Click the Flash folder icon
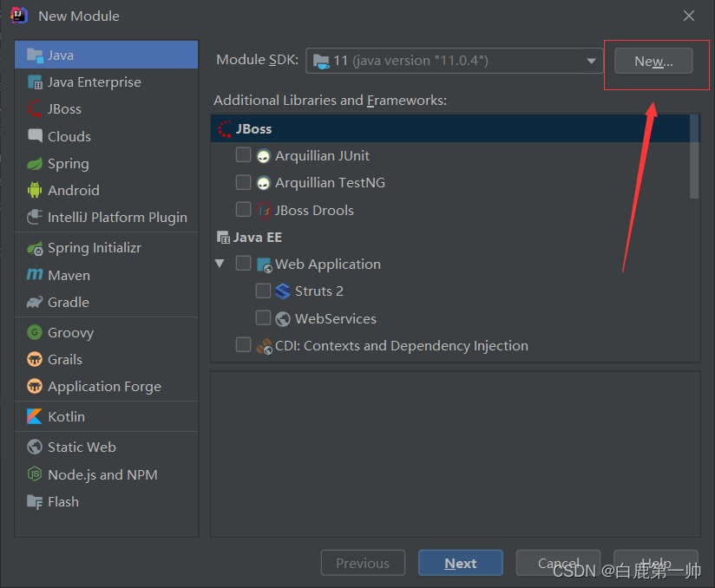The width and height of the screenshot is (715, 588). (35, 502)
